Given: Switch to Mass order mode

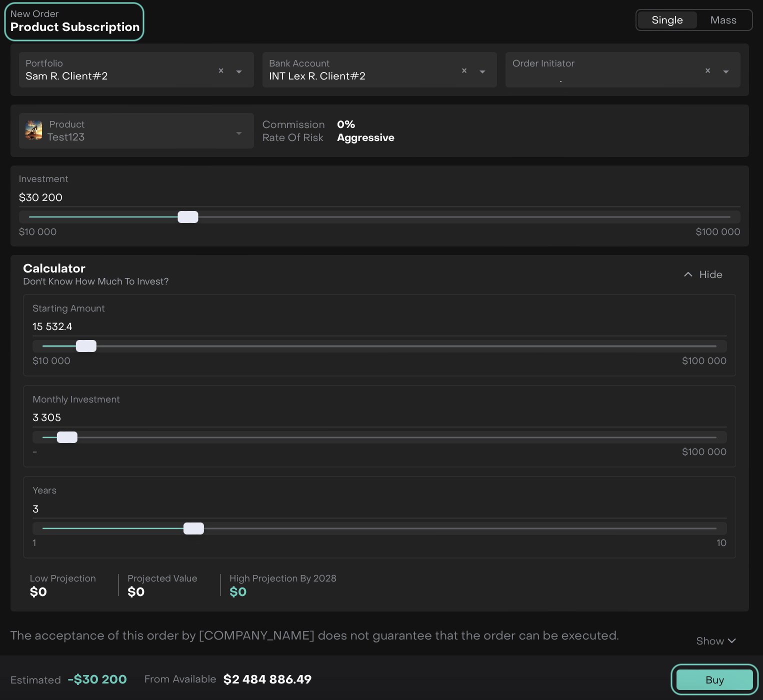Looking at the screenshot, I should click(x=723, y=20).
